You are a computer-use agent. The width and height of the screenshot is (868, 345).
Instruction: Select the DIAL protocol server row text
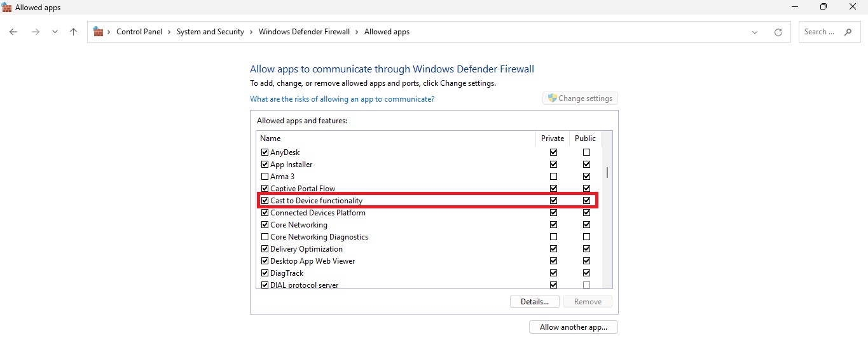pyautogui.click(x=304, y=285)
